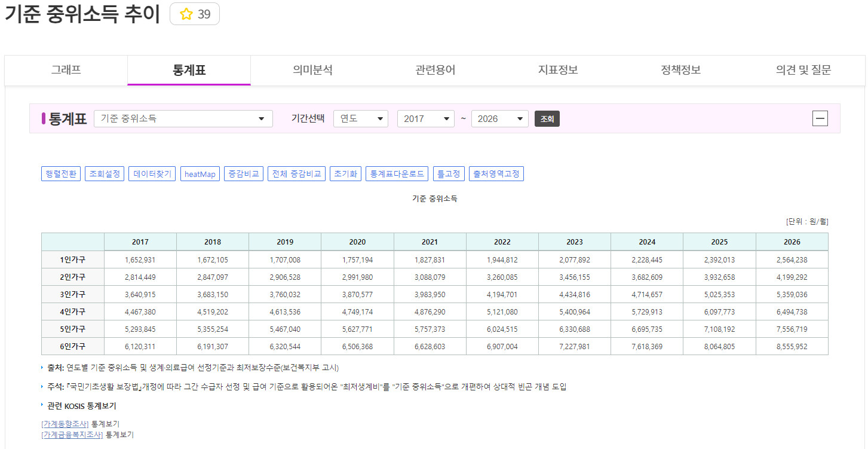This screenshot has width=868, height=449.
Task: Open the 가계금융복지조사 link
Action: click(x=72, y=435)
